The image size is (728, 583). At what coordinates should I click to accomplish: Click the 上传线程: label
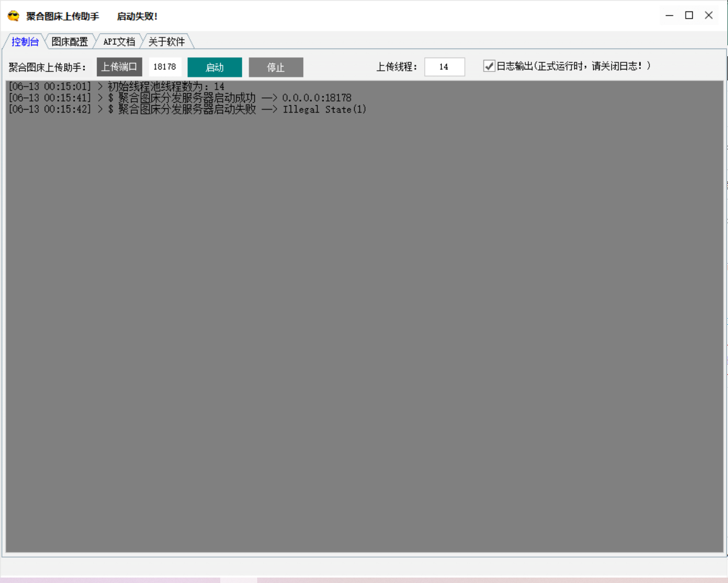[x=397, y=67]
